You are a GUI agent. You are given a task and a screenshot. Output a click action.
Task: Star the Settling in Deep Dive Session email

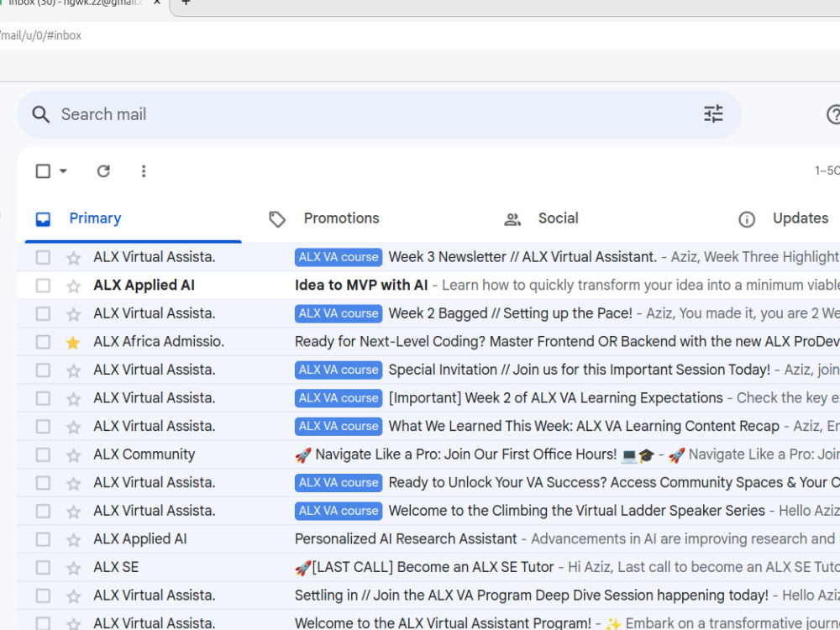(x=73, y=596)
